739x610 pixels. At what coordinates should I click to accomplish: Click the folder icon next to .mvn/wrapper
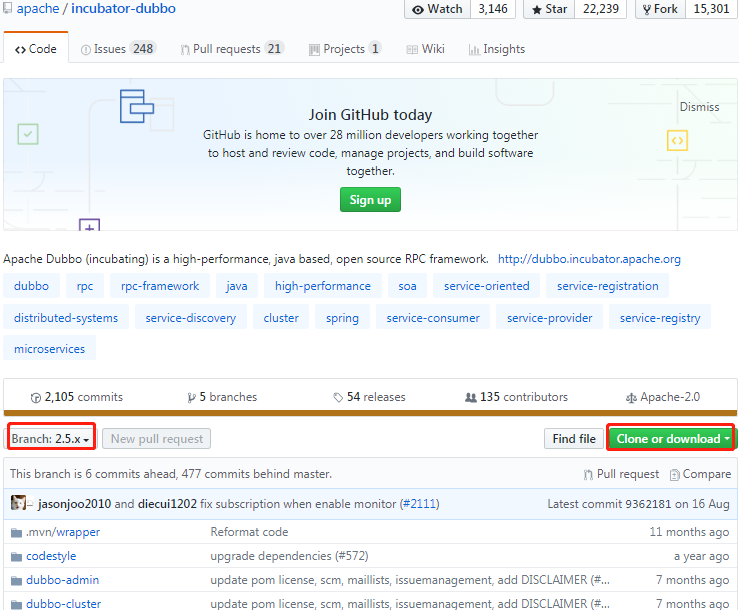click(16, 533)
